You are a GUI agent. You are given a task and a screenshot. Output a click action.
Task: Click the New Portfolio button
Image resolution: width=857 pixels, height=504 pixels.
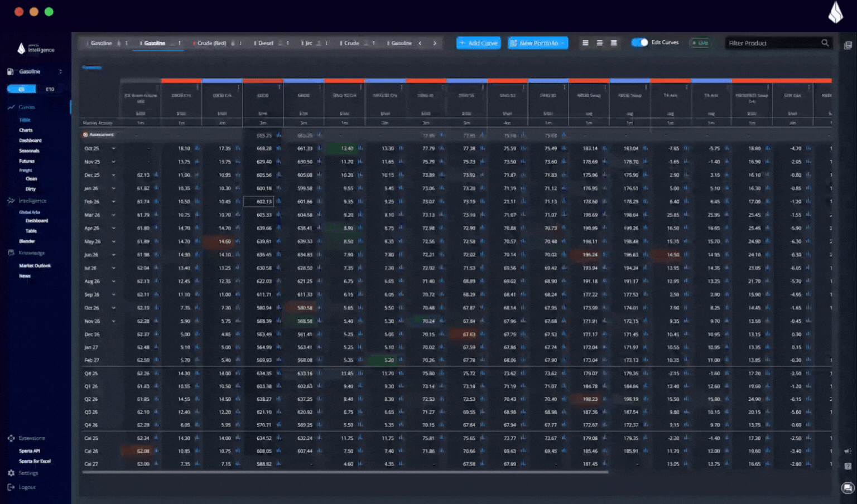(x=538, y=43)
